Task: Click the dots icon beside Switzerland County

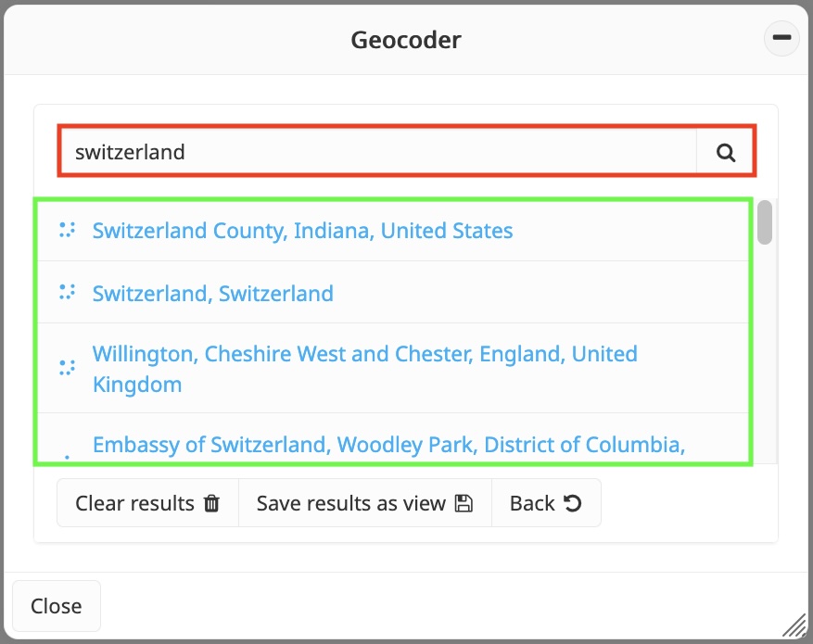Action: click(67, 230)
